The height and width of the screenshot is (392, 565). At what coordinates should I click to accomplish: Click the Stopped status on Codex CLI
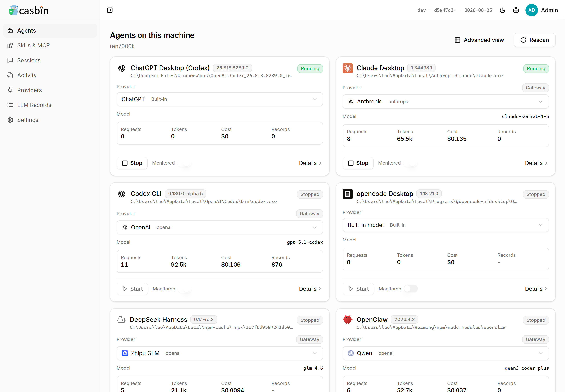[310, 194]
